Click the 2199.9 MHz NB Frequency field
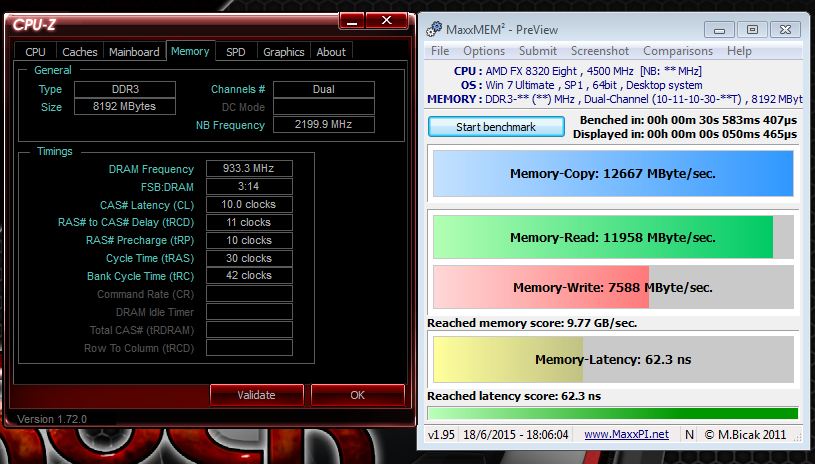The image size is (815, 464). (324, 125)
